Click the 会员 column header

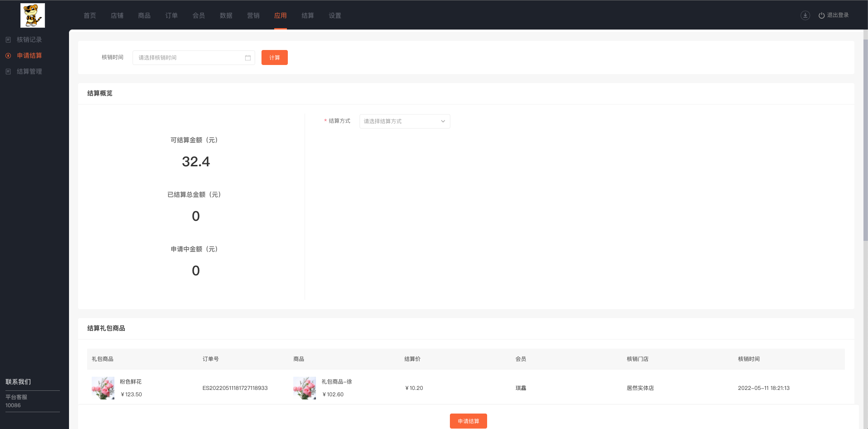pos(521,359)
